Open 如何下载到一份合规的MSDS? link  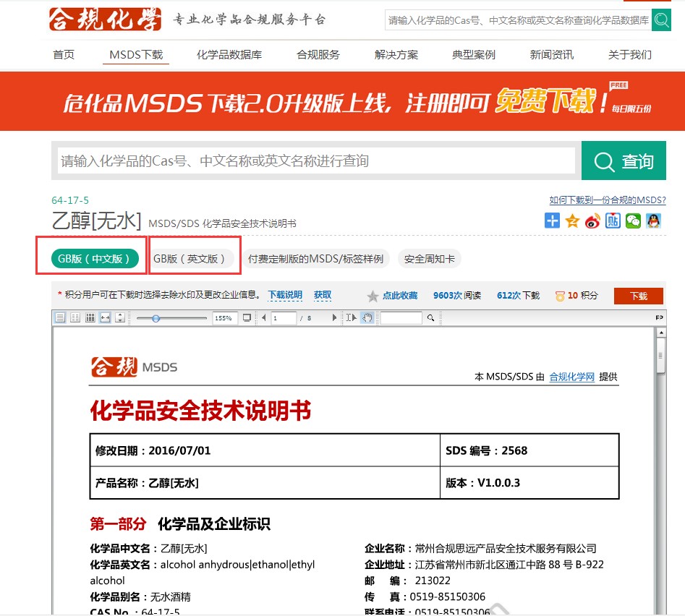coord(608,200)
